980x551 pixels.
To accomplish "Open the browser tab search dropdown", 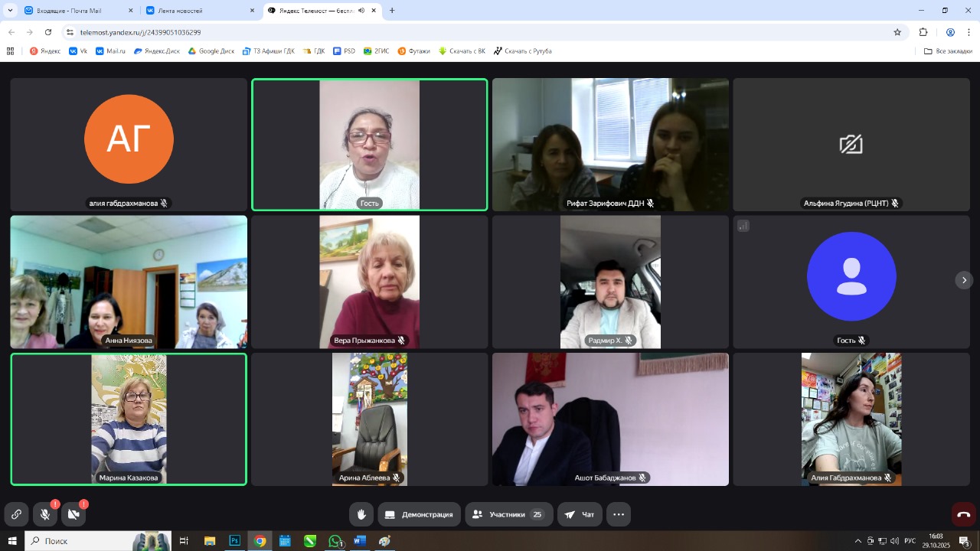I will pyautogui.click(x=10, y=11).
